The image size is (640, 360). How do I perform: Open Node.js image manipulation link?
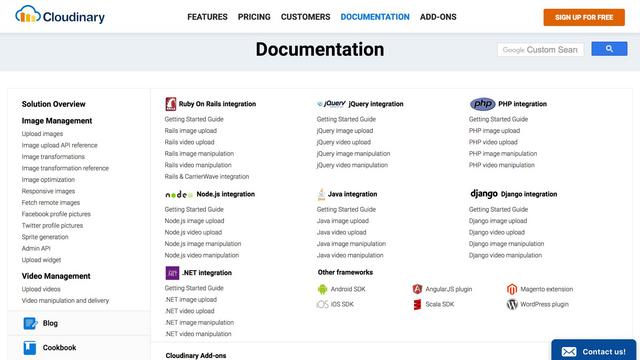coord(203,244)
